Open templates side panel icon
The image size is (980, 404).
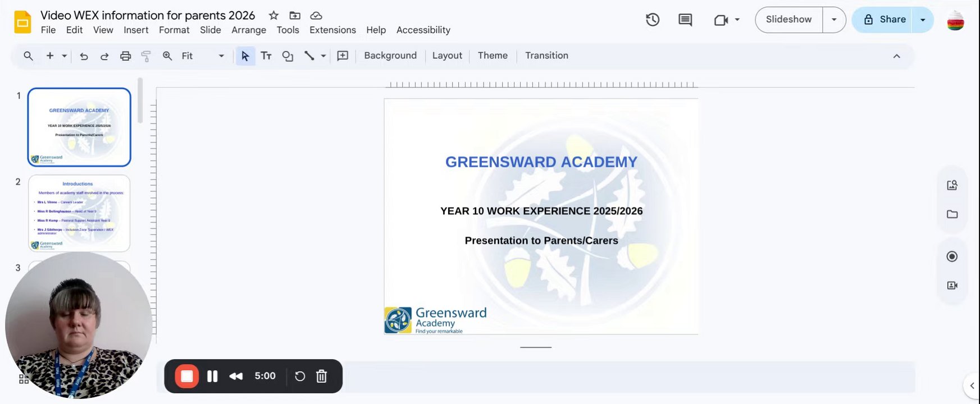tap(952, 185)
